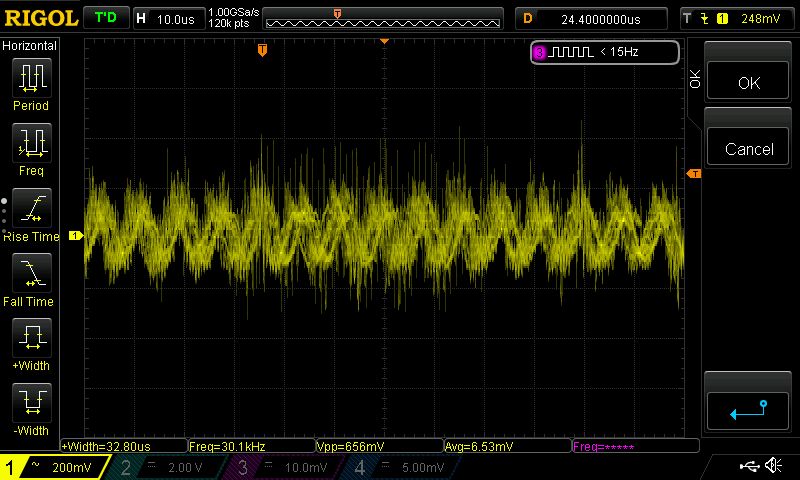Click the trigger level 248mV readout
800x480 pixels.
[x=760, y=19]
